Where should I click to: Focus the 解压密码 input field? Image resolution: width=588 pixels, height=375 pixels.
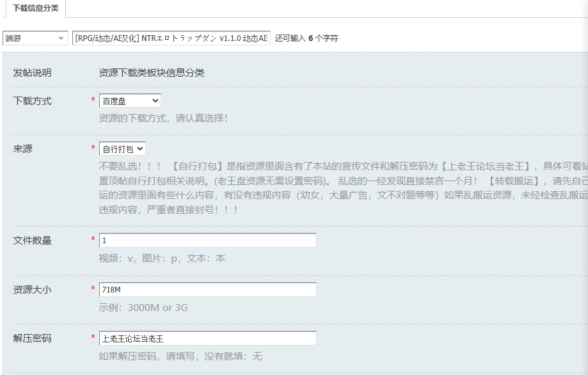pyautogui.click(x=207, y=339)
